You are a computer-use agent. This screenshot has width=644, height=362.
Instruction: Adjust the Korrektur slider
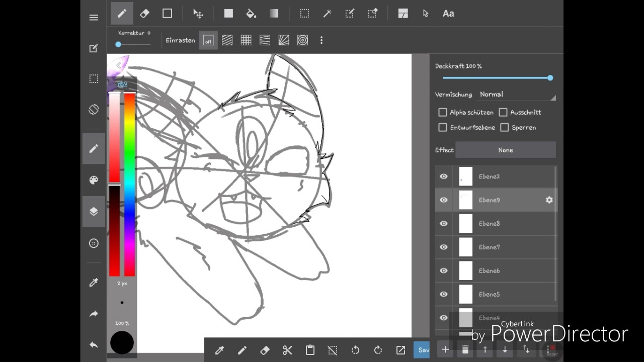point(134,44)
